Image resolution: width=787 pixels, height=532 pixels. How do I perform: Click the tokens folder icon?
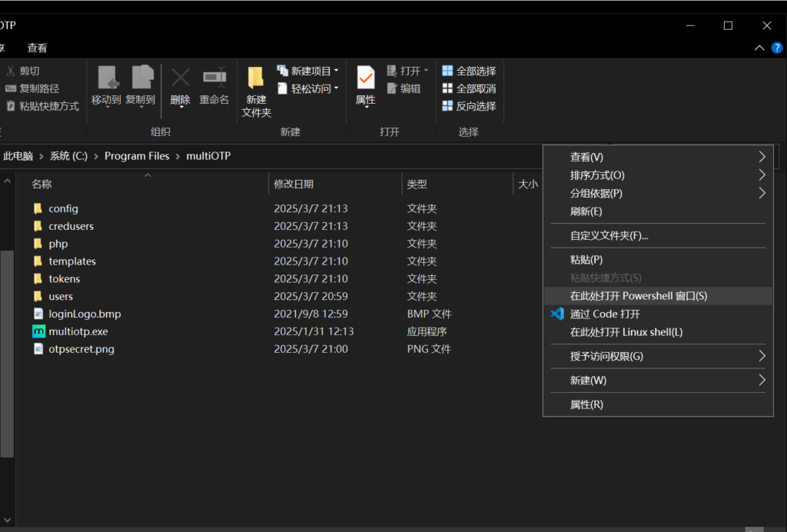coord(38,278)
